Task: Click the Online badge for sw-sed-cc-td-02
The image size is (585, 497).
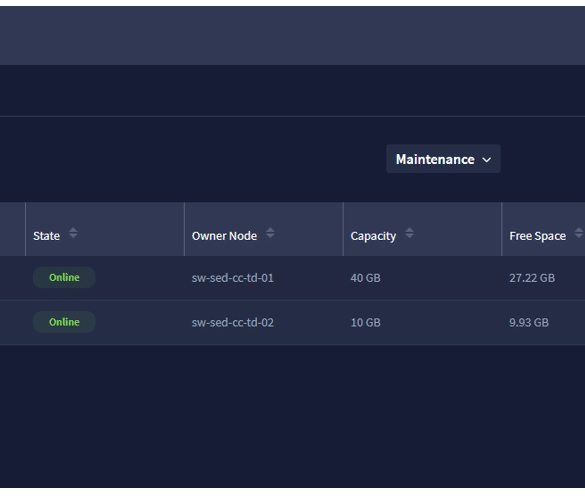Action: pyautogui.click(x=64, y=322)
